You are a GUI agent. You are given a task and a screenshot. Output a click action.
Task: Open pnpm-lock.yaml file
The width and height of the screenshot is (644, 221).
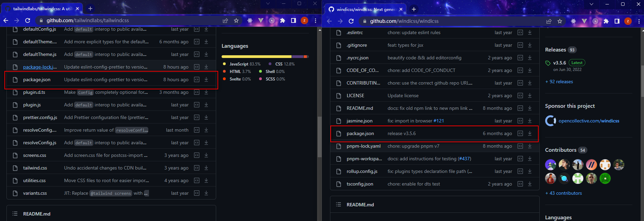[x=363, y=146]
